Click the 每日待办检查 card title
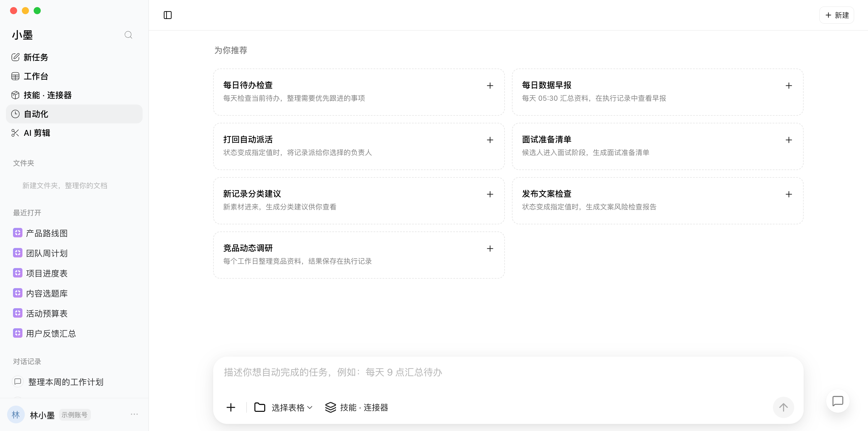Viewport: 868px width, 431px height. tap(248, 85)
